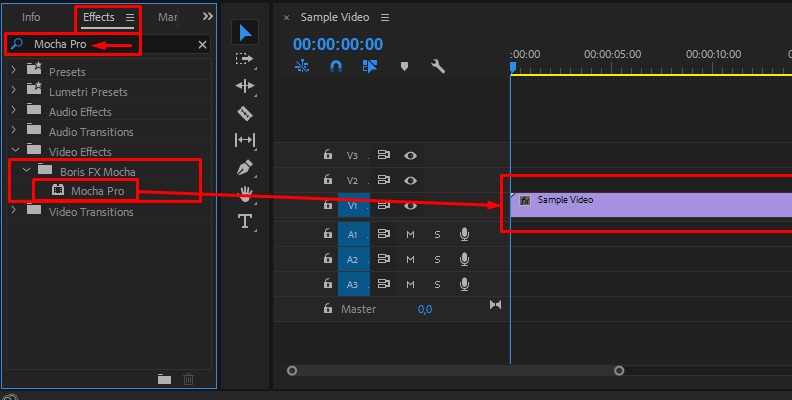Hide V2 track output eye
The image size is (792, 400).
410,180
